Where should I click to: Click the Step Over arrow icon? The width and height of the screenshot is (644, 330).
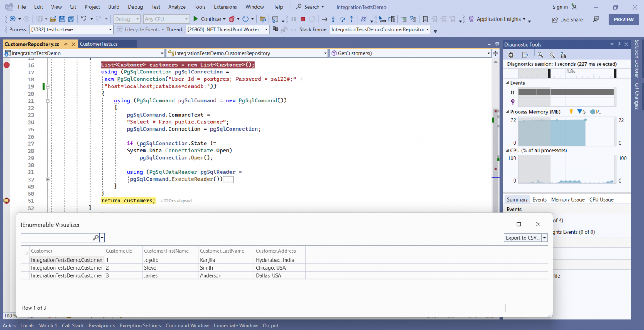coord(342,19)
